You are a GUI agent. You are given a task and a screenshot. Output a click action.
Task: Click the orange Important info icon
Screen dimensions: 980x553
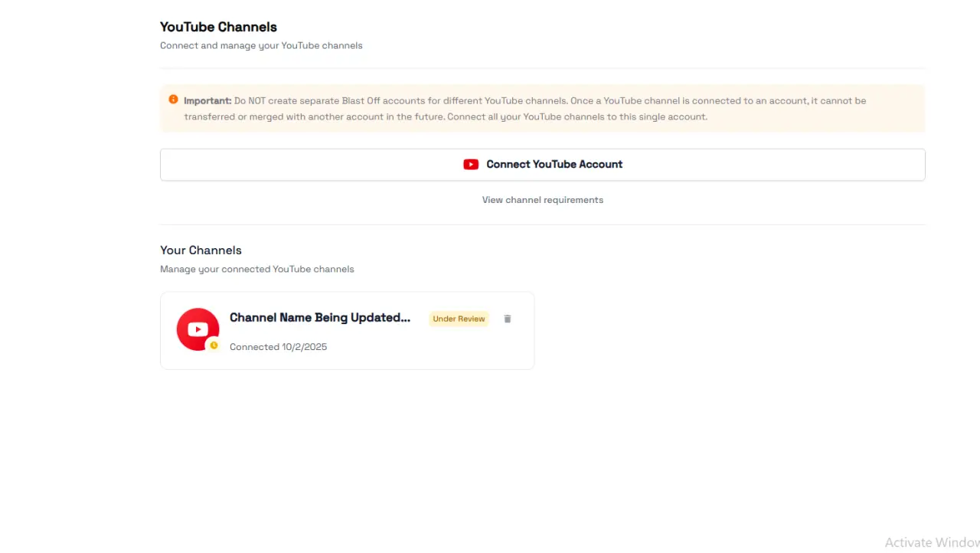[x=173, y=100]
